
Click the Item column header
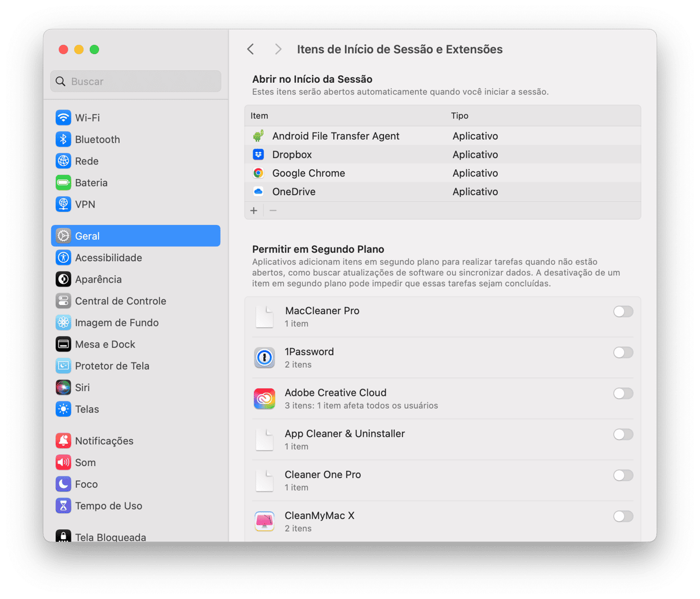coord(260,116)
